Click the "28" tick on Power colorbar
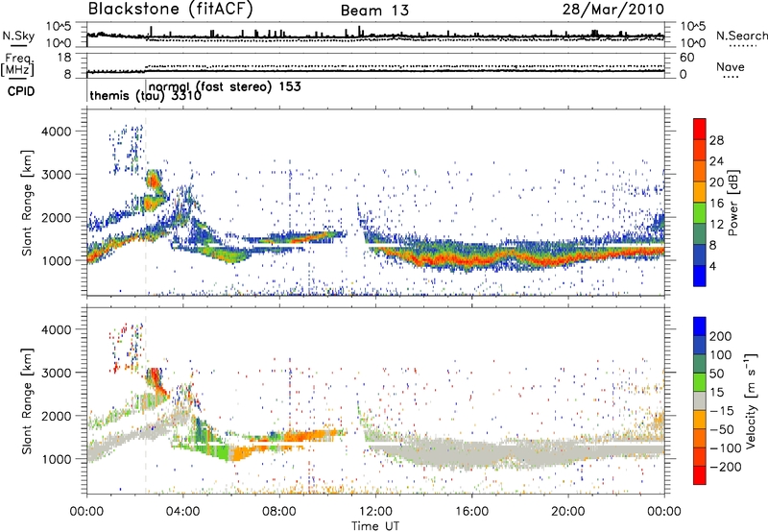768x532 pixels. pyautogui.click(x=716, y=140)
